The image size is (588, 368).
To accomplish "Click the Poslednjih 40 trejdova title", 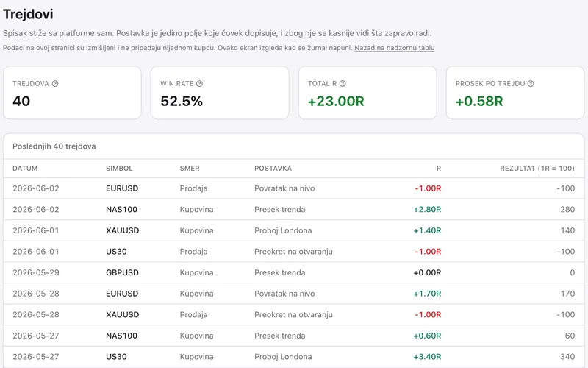I will pos(54,146).
